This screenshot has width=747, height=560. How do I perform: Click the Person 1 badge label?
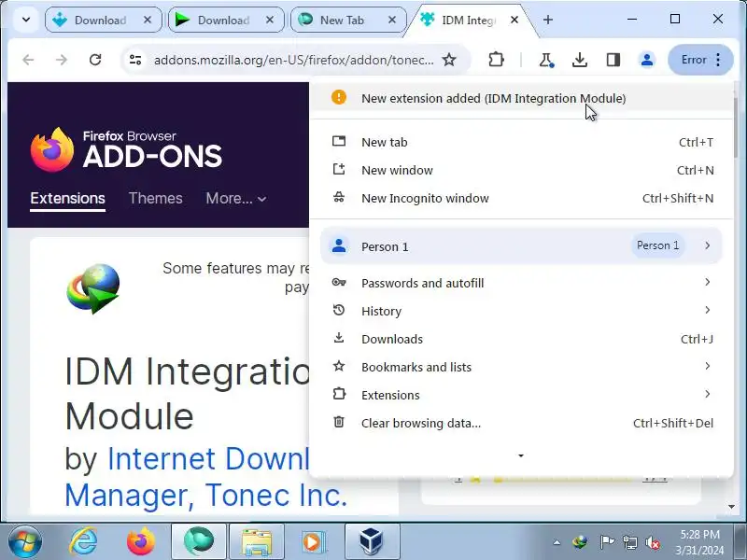(658, 245)
